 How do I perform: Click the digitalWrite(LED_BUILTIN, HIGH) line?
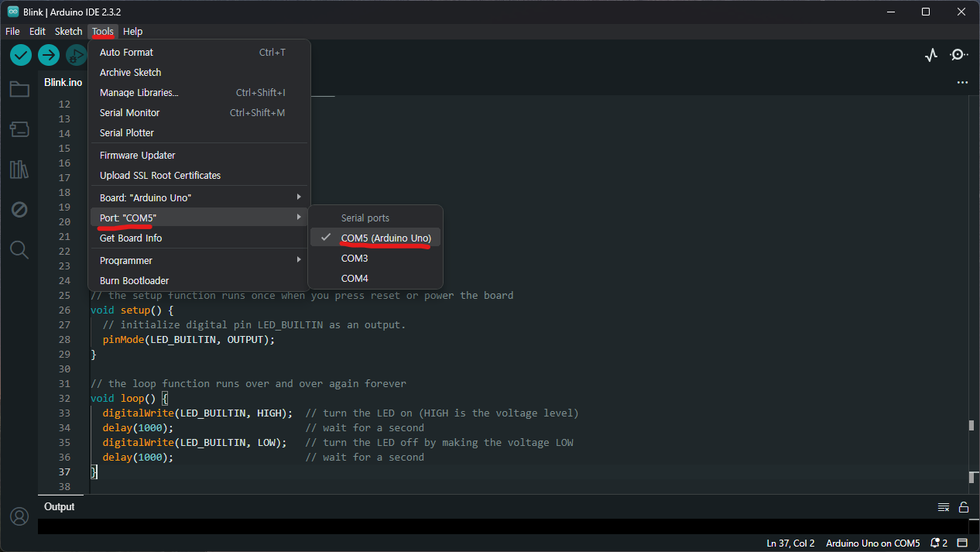tap(197, 413)
